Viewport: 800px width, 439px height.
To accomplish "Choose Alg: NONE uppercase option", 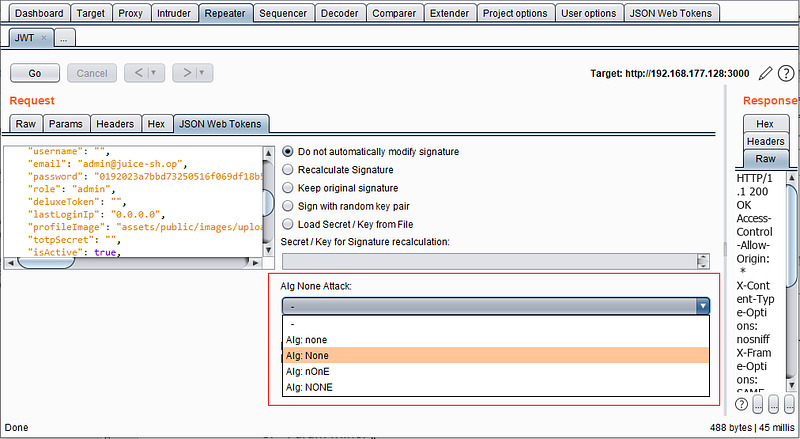I will coord(496,387).
